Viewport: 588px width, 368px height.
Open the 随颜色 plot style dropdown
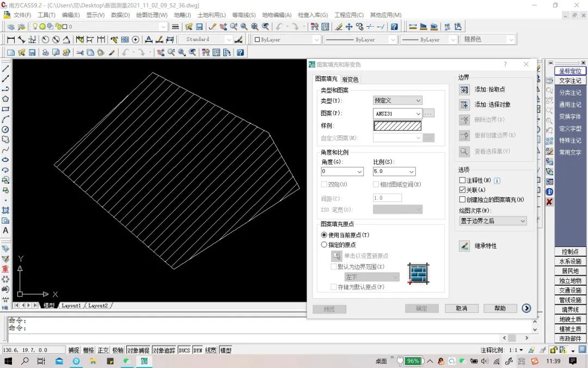488,39
